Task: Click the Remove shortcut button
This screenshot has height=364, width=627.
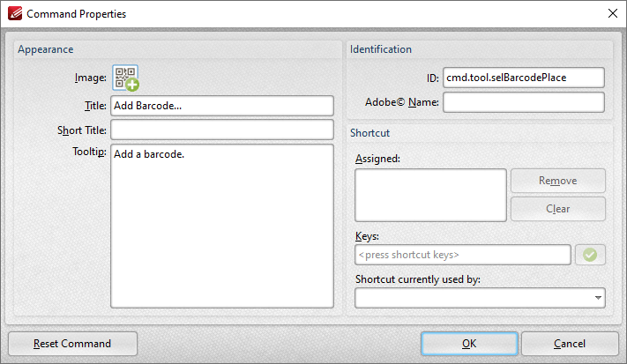Action: point(558,181)
